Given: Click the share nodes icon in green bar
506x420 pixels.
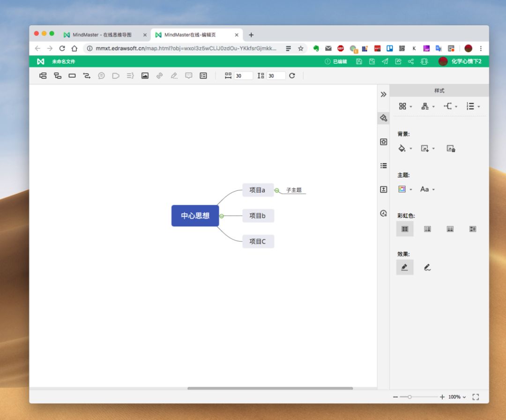Looking at the screenshot, I should [x=411, y=61].
